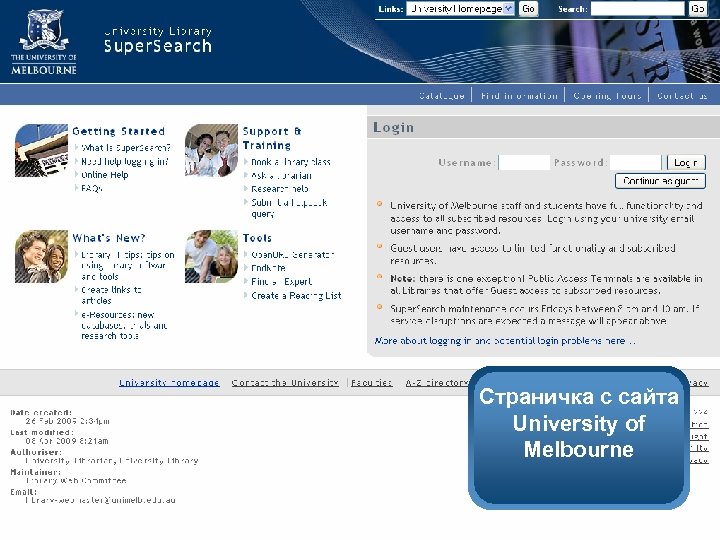This screenshot has width=720, height=540.
Task: Click the Username input field
Action: click(524, 163)
